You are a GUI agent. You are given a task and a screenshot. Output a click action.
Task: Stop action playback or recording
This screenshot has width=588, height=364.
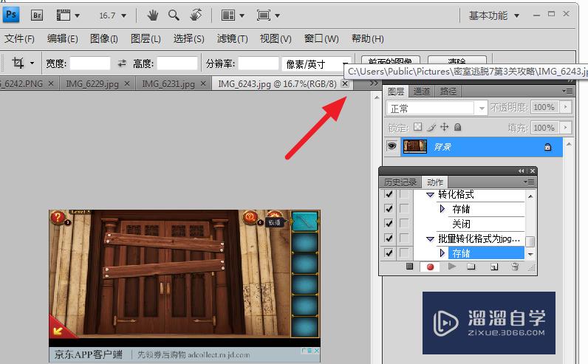[x=409, y=266]
